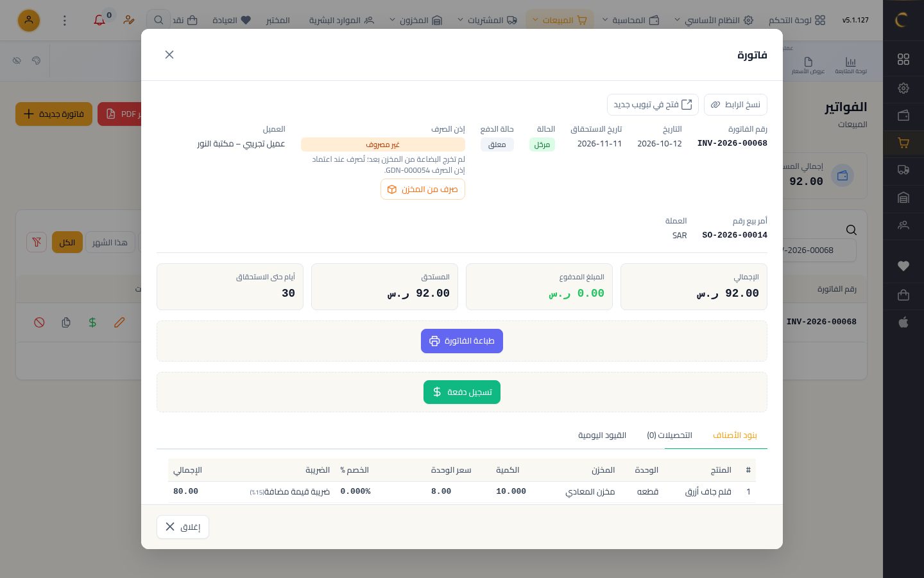Click the copy duplicate icon in invoice row
924x578 pixels.
pyautogui.click(x=66, y=322)
